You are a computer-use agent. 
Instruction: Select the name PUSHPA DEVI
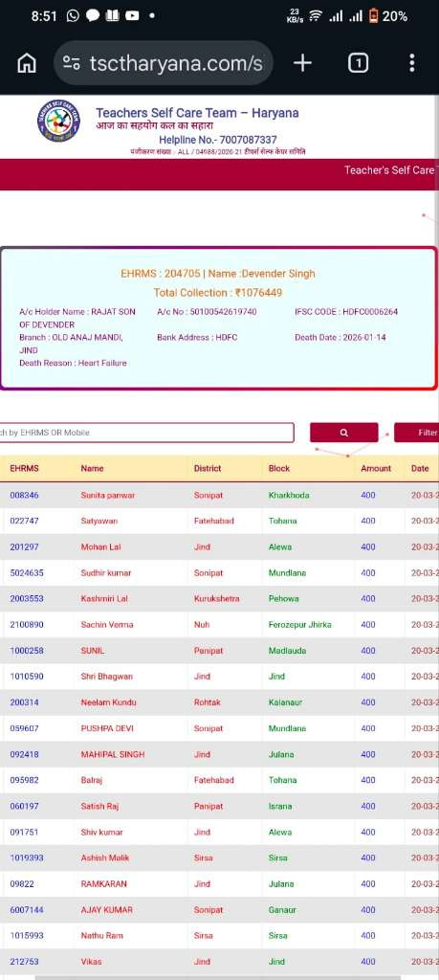[107, 728]
